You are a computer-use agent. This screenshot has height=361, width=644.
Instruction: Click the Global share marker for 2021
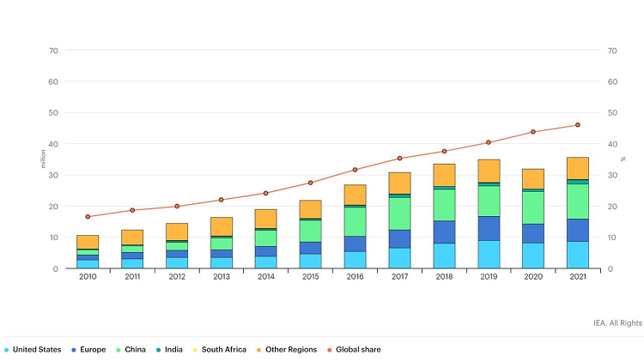(577, 125)
